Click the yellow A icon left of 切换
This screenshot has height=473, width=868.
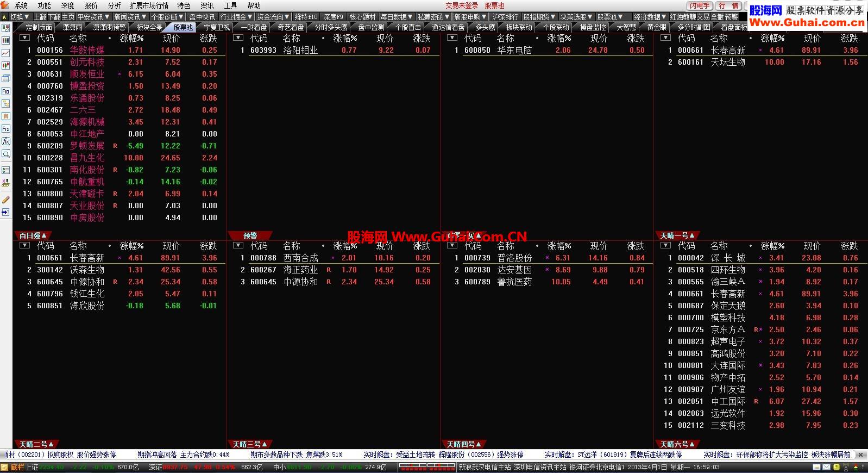[x=4, y=17]
